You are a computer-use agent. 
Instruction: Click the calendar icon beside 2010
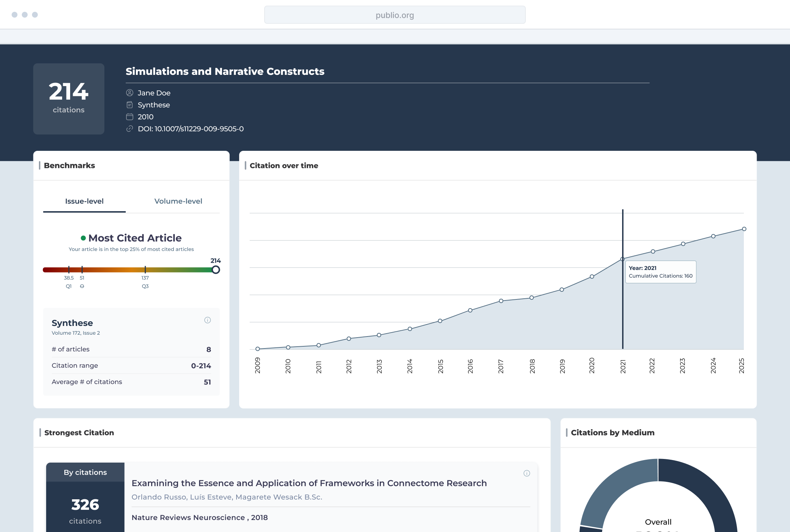pos(130,117)
